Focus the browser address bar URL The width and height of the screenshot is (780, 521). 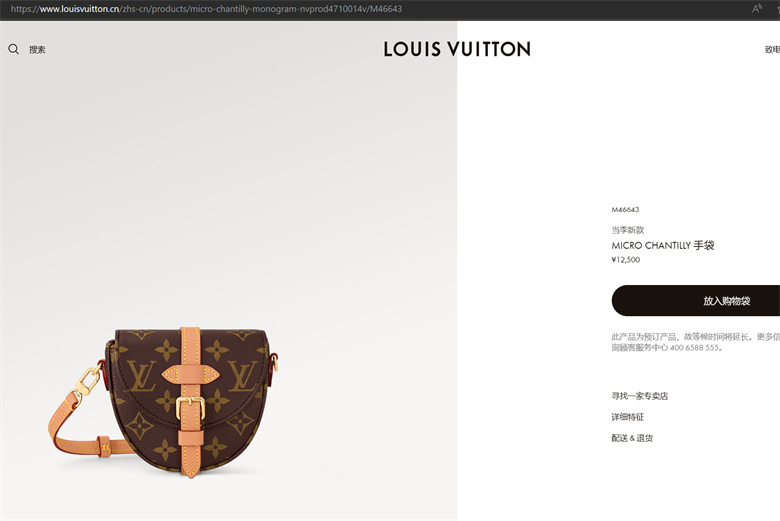coord(206,8)
